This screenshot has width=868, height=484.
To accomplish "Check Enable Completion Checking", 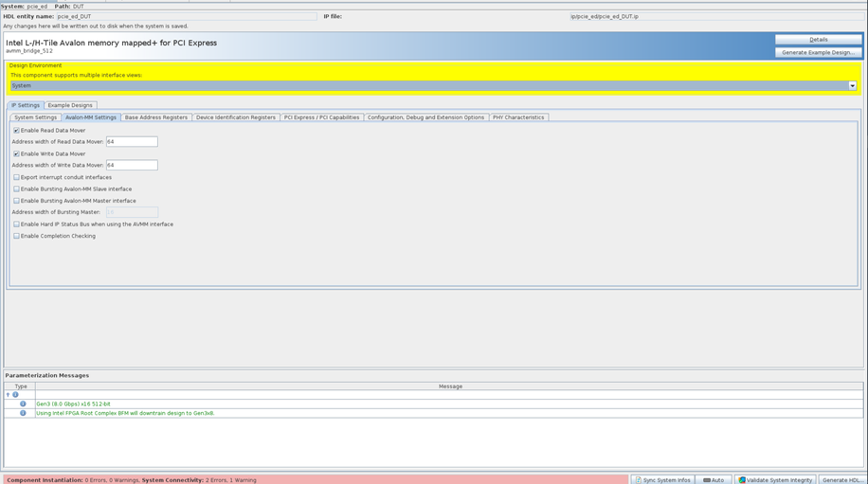I will coord(16,236).
